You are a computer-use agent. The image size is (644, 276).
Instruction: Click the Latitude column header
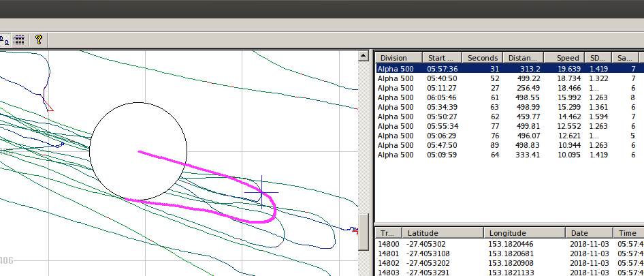[442, 233]
